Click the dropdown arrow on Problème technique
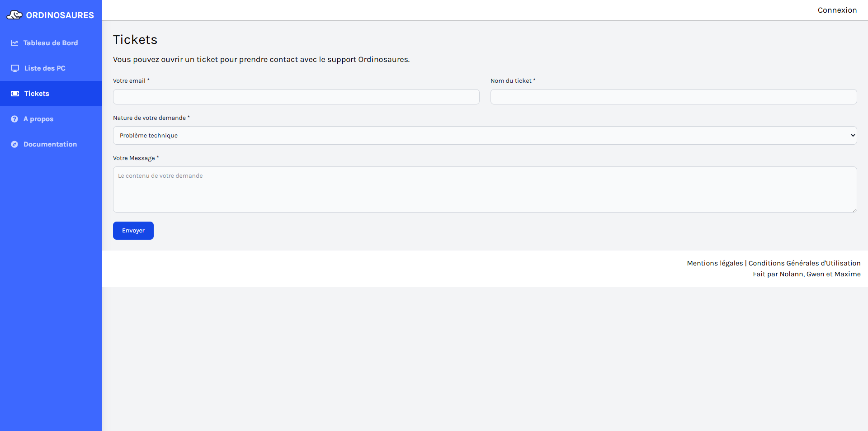The height and width of the screenshot is (431, 868). [853, 136]
